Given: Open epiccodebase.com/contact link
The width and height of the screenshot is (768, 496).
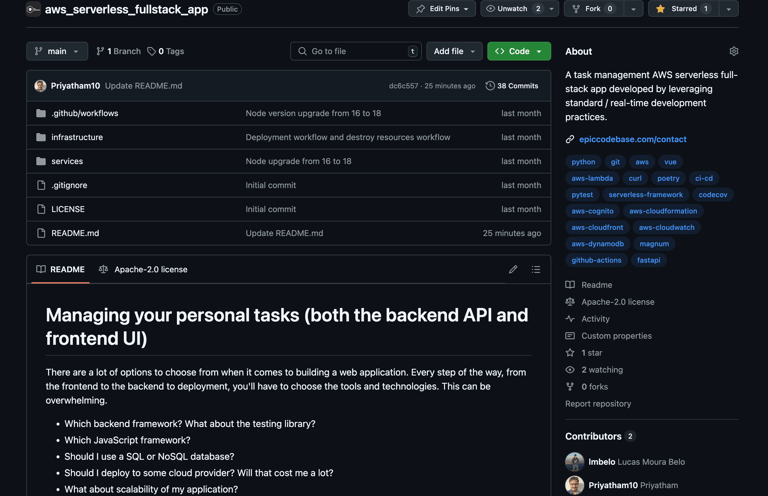Looking at the screenshot, I should [632, 139].
